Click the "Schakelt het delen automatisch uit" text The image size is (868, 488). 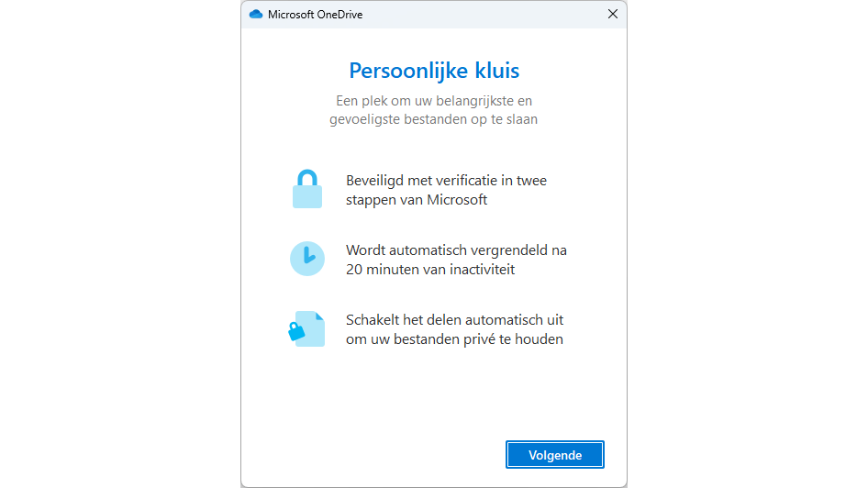click(454, 320)
